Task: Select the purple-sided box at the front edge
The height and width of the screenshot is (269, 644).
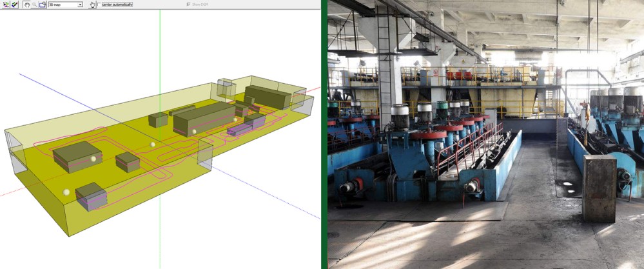Action: point(91,195)
